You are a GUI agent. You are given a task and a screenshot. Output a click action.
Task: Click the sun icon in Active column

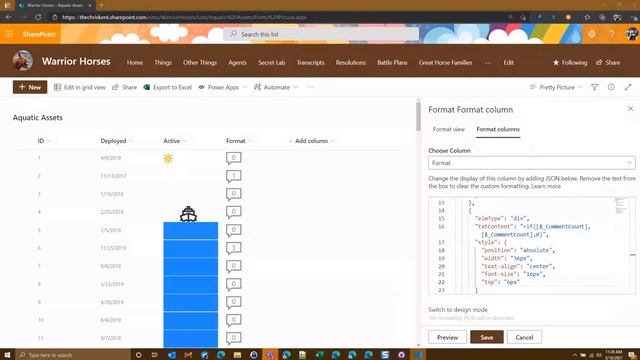pos(168,158)
